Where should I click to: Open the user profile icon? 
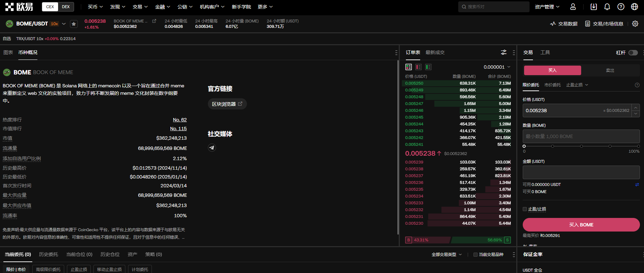[x=573, y=7]
